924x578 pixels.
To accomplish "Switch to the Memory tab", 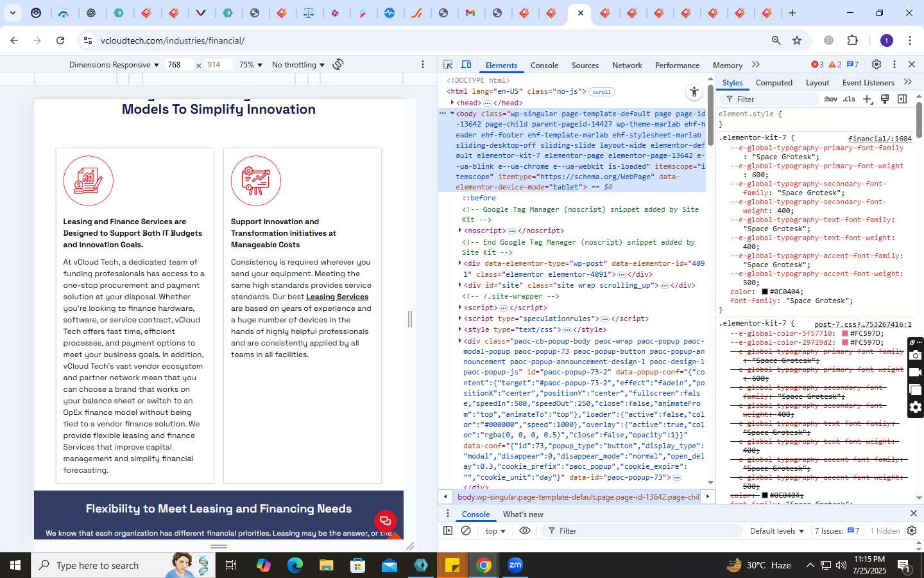I will pyautogui.click(x=728, y=66).
